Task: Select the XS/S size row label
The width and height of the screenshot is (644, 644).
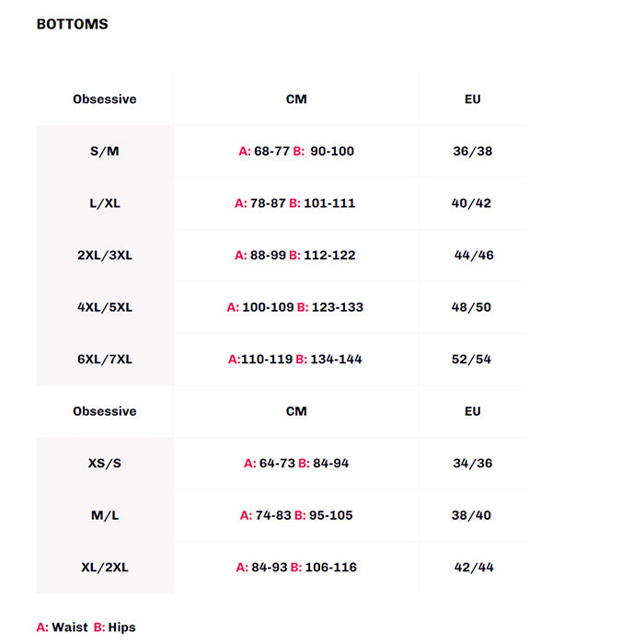Action: pos(105,464)
